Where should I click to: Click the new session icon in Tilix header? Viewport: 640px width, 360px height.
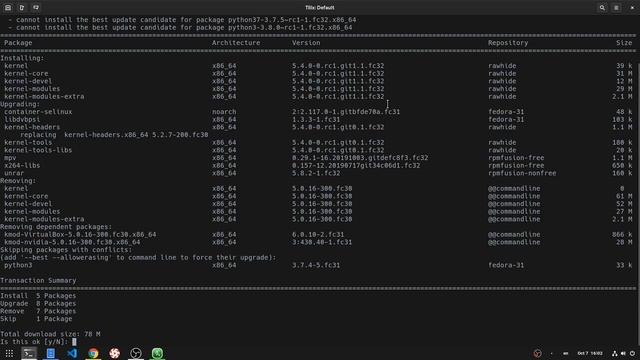pyautogui.click(x=8, y=7)
